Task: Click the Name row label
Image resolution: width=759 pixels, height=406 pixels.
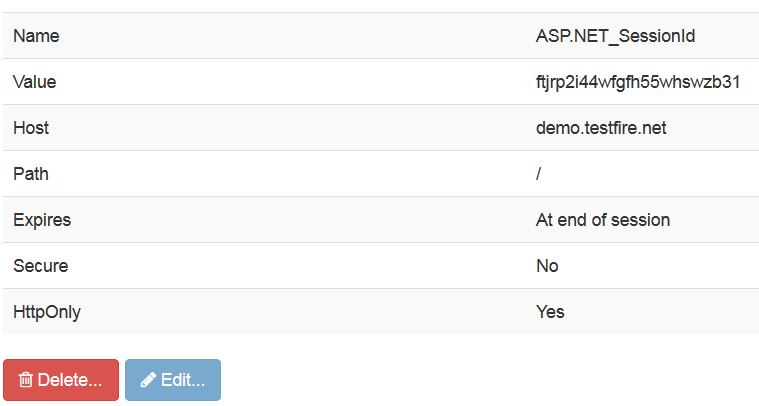Action: tap(36, 36)
